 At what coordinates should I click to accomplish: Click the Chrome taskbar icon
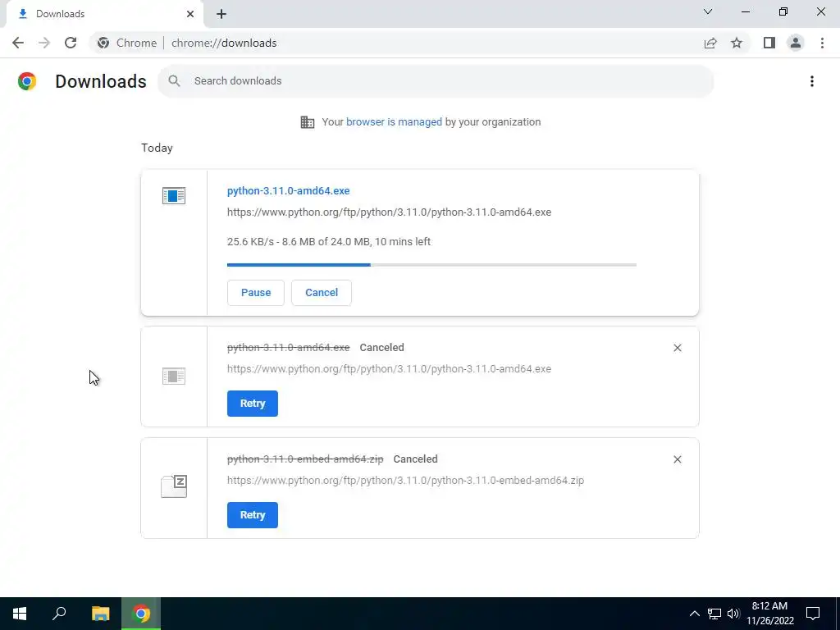(x=141, y=614)
